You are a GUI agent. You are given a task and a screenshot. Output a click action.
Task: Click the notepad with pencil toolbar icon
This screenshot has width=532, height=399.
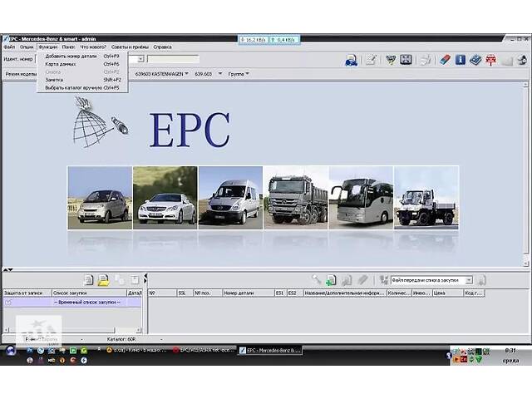pyautogui.click(x=371, y=60)
